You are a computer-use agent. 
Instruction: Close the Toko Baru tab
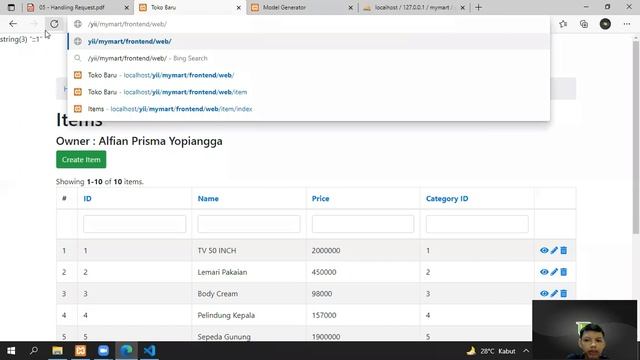pos(239,7)
